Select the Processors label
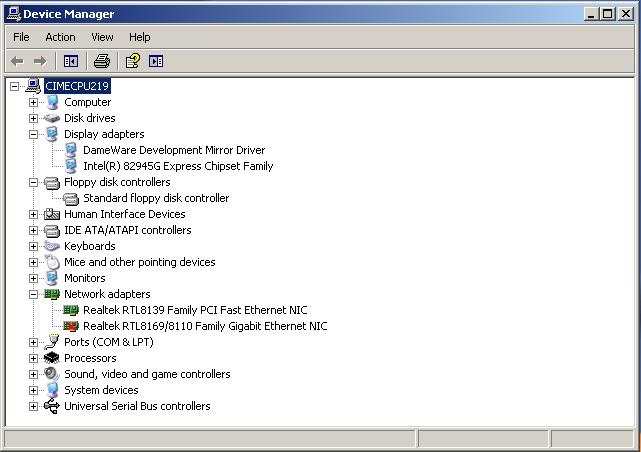This screenshot has width=641, height=452. tap(90, 358)
